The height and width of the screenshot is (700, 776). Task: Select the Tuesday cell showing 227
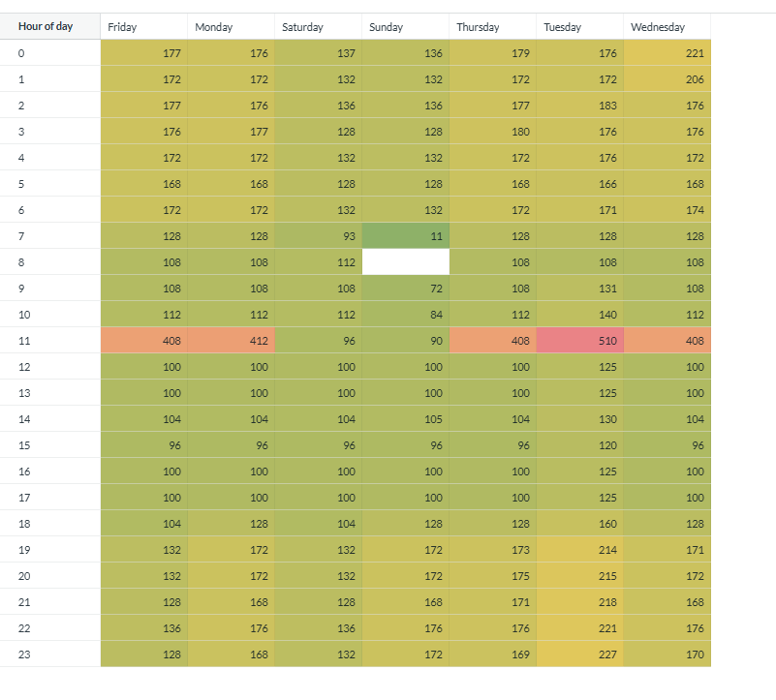pos(579,654)
